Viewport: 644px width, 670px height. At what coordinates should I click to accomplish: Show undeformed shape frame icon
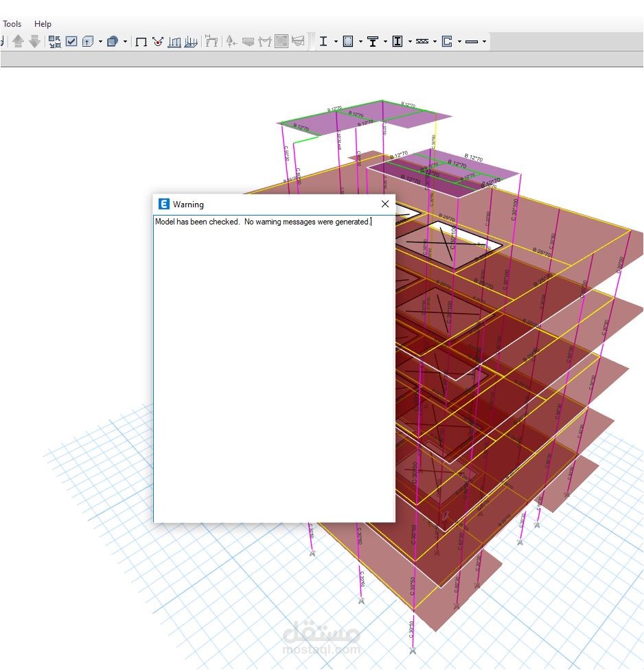coord(141,41)
